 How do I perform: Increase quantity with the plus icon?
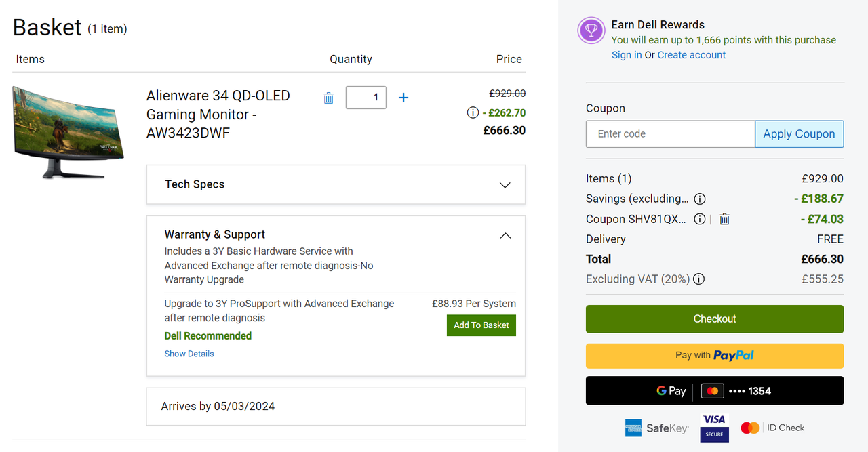pyautogui.click(x=403, y=98)
